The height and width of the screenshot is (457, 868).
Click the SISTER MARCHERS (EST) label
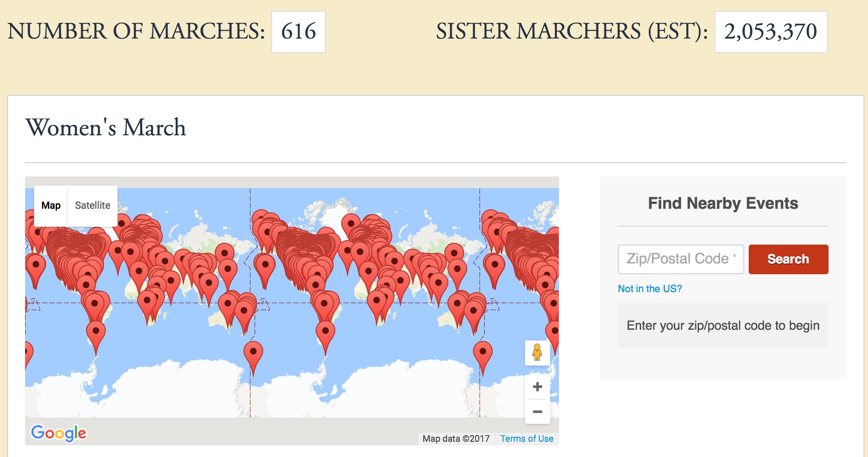coord(572,31)
